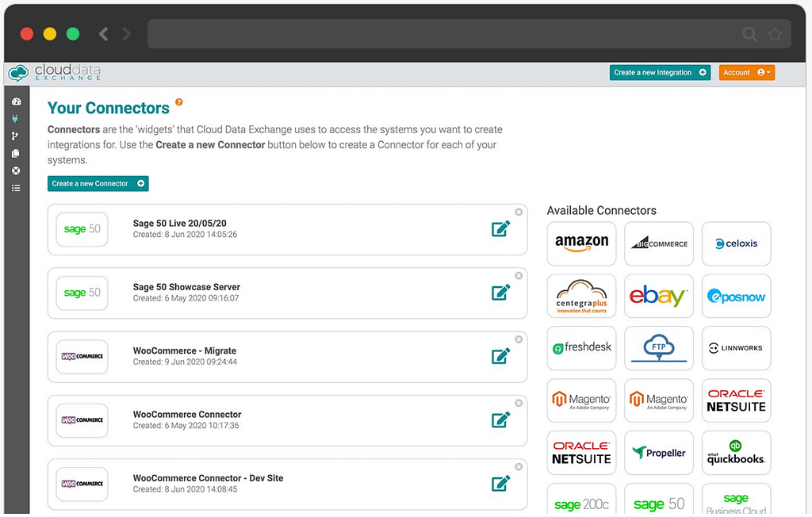Edit the Sage 50 Live 20/05/20 connector
The width and height of the screenshot is (812, 517).
tap(501, 228)
